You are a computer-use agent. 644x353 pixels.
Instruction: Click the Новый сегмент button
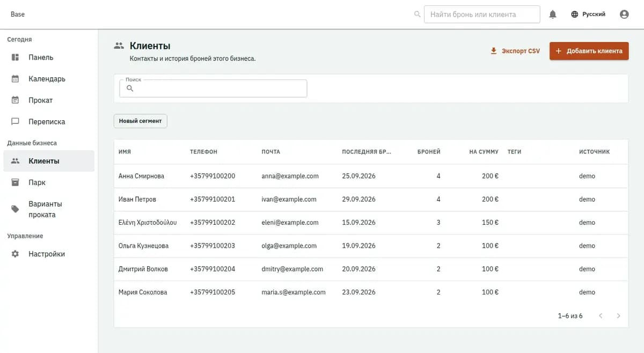click(141, 121)
